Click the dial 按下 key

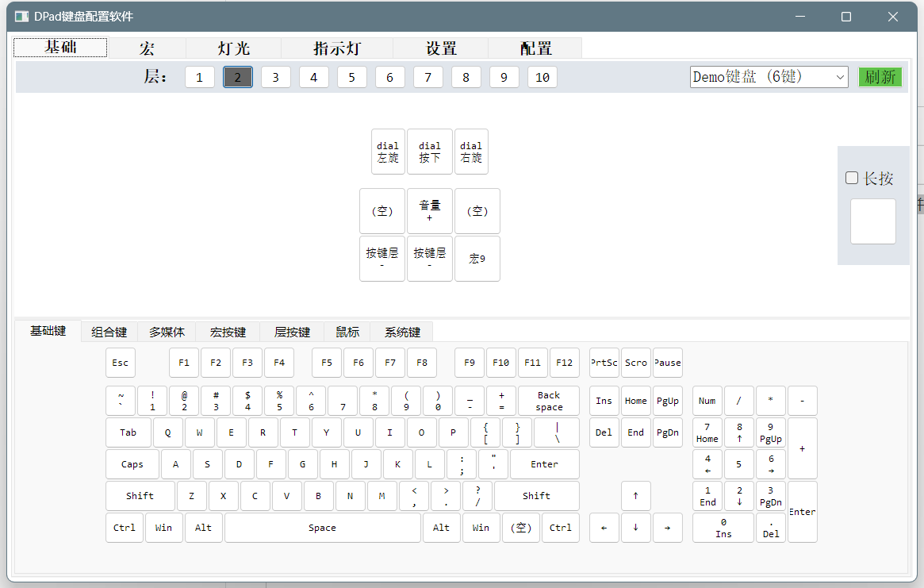tap(430, 152)
